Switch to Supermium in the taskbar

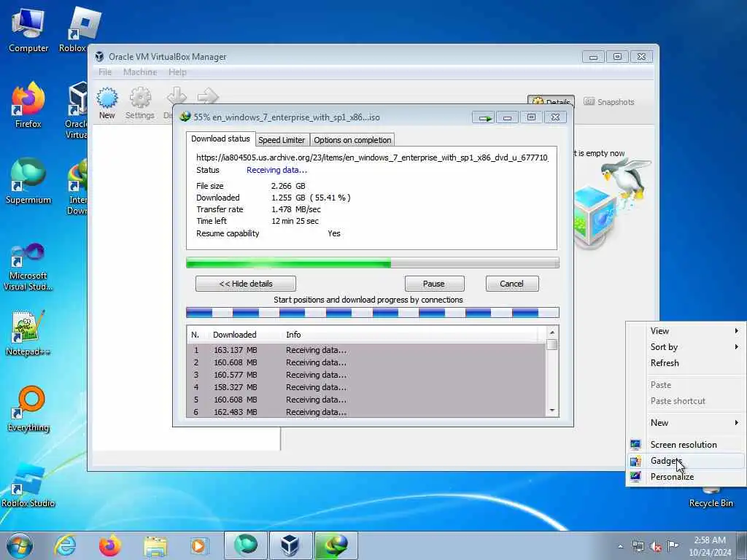(x=246, y=545)
